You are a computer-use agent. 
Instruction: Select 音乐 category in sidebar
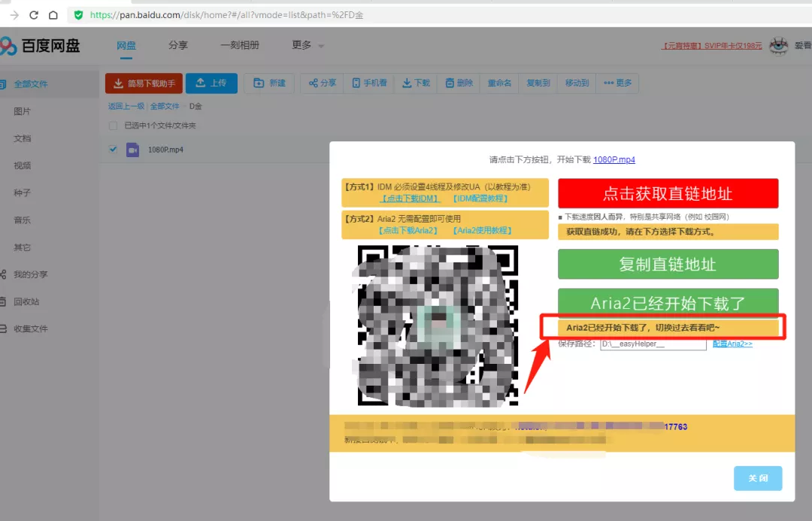click(x=23, y=220)
